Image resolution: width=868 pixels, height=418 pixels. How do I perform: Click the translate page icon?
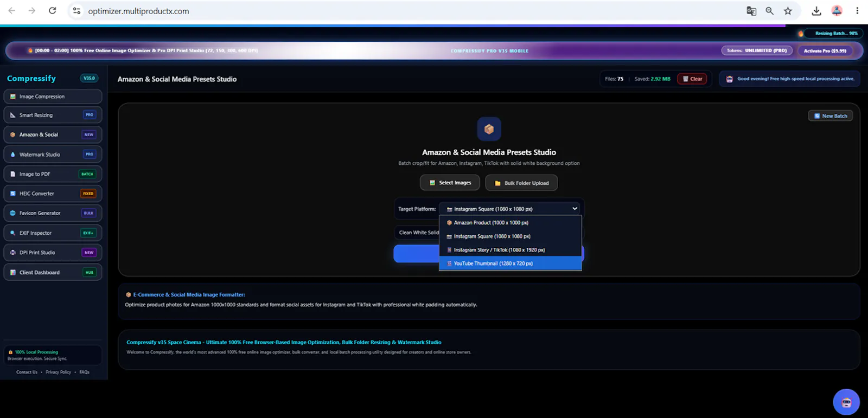(751, 11)
